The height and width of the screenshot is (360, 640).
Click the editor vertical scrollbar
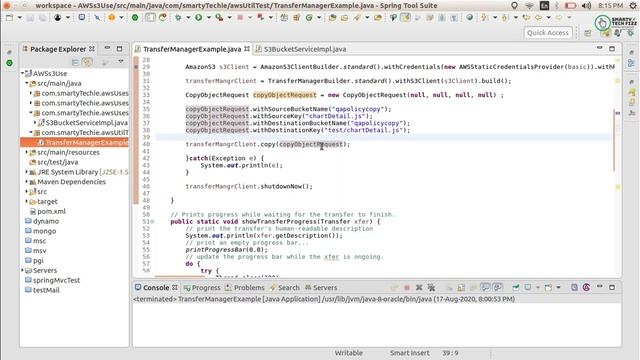(x=614, y=141)
